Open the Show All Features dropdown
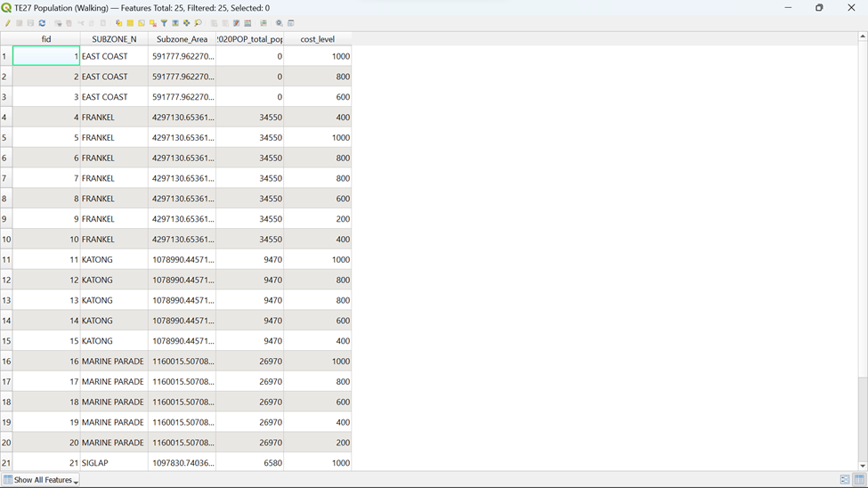The image size is (868, 488). (x=41, y=480)
